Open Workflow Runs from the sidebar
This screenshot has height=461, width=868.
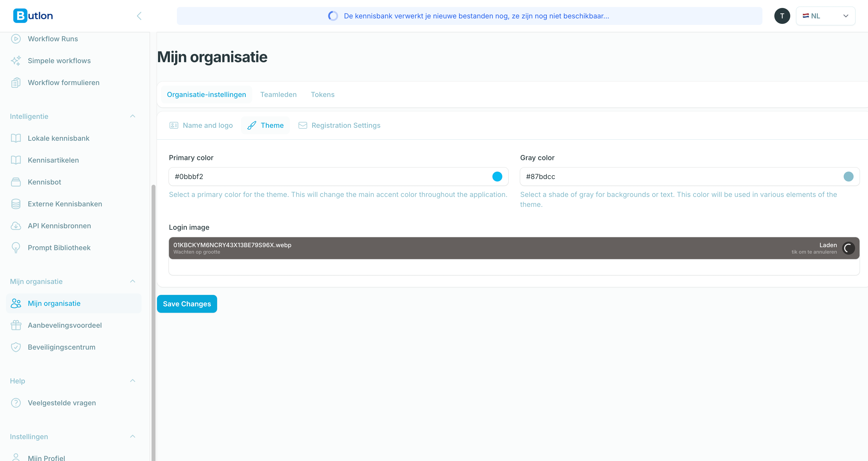click(x=53, y=39)
